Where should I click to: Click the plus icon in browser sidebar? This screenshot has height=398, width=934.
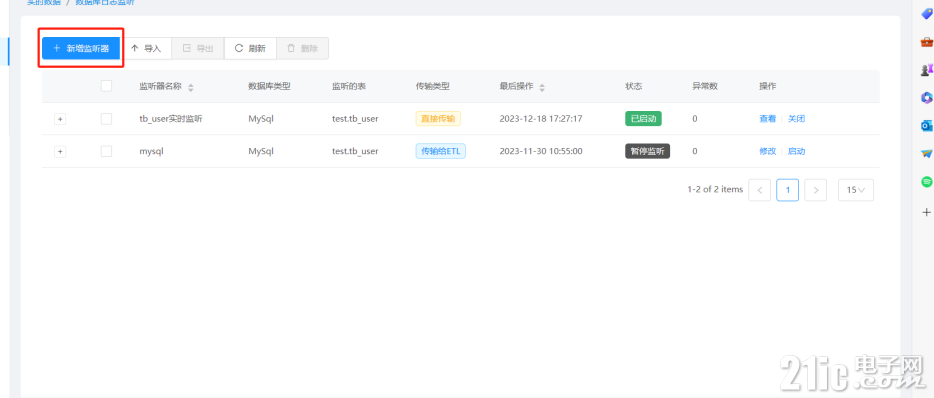click(x=926, y=212)
